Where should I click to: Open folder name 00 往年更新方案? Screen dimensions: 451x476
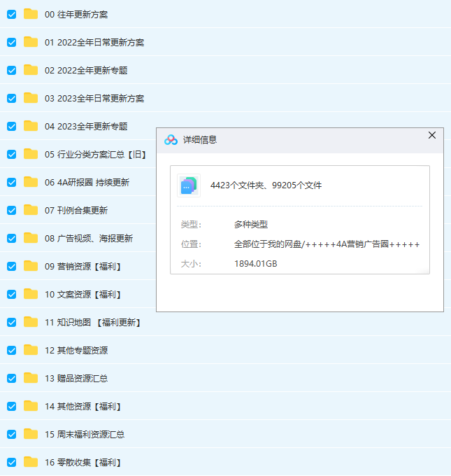(76, 15)
